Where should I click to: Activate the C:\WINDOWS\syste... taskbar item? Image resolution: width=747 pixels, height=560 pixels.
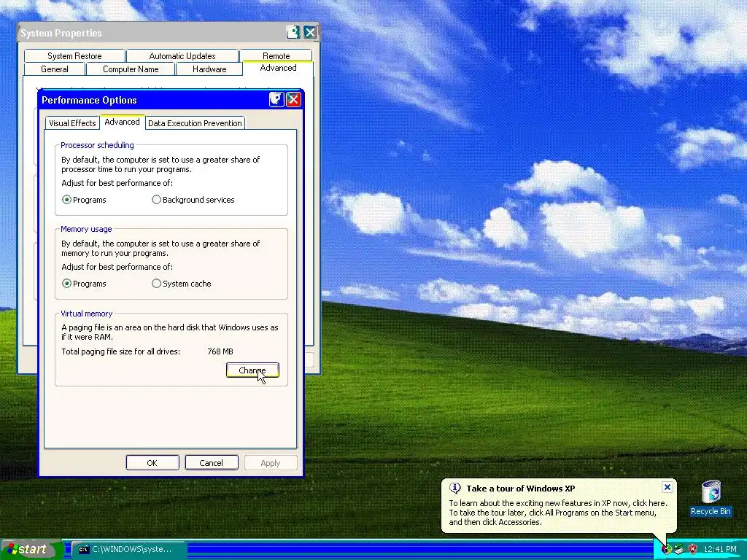pos(130,549)
